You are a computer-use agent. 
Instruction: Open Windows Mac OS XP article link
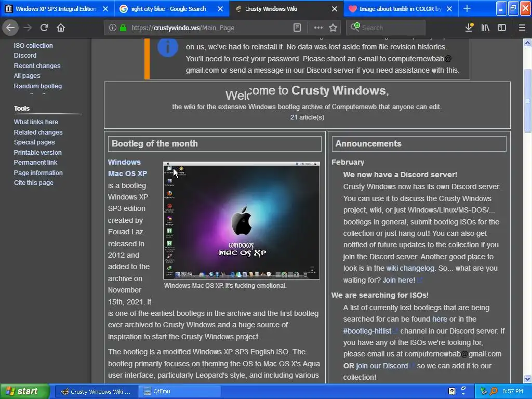pos(128,168)
